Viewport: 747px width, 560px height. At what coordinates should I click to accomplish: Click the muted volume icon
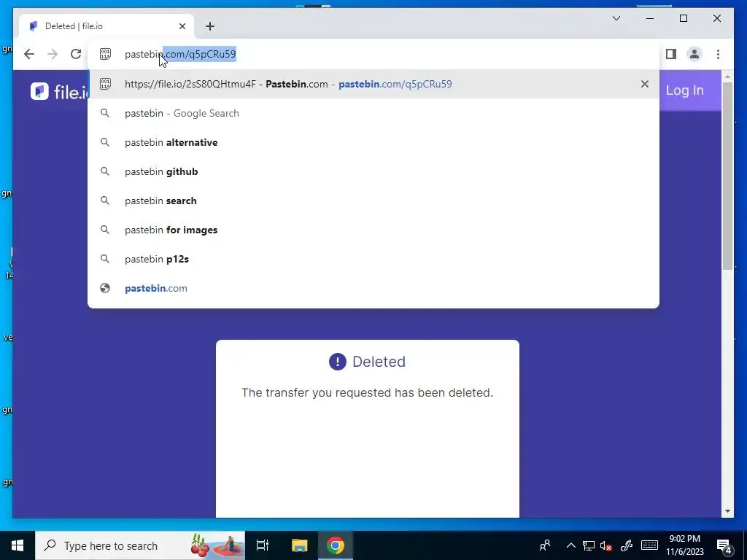[606, 545]
